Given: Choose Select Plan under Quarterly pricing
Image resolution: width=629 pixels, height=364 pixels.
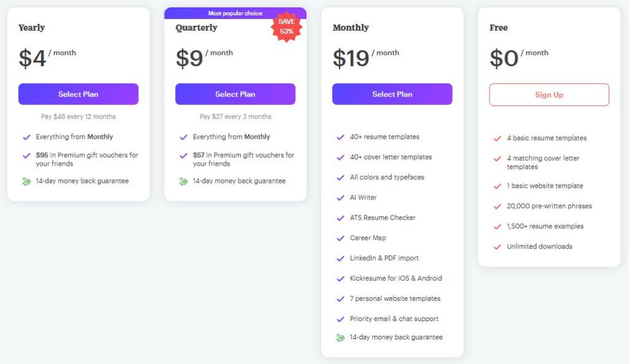Looking at the screenshot, I should point(235,94).
